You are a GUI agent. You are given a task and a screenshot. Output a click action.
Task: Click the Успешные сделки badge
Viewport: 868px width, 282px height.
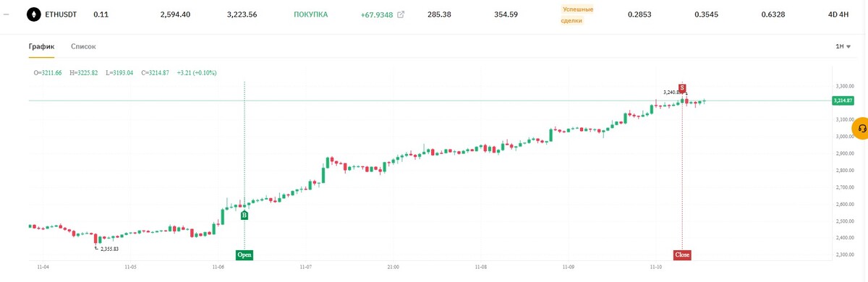[x=578, y=14]
